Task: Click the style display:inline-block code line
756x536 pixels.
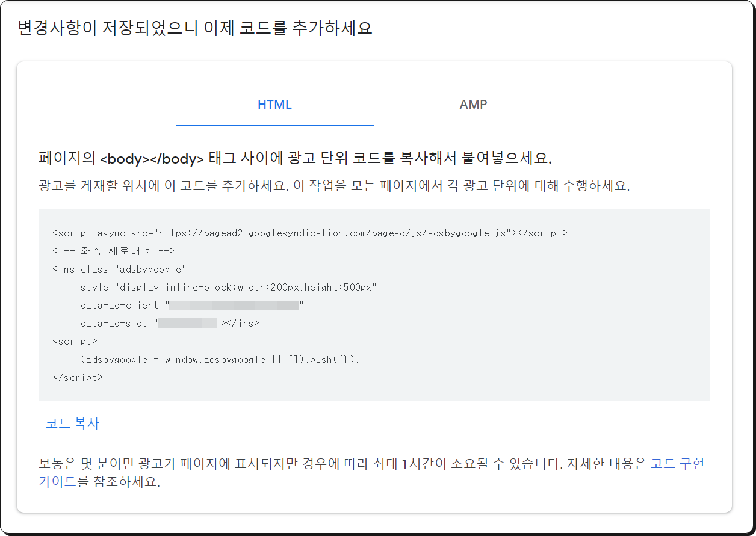Action: tap(228, 288)
